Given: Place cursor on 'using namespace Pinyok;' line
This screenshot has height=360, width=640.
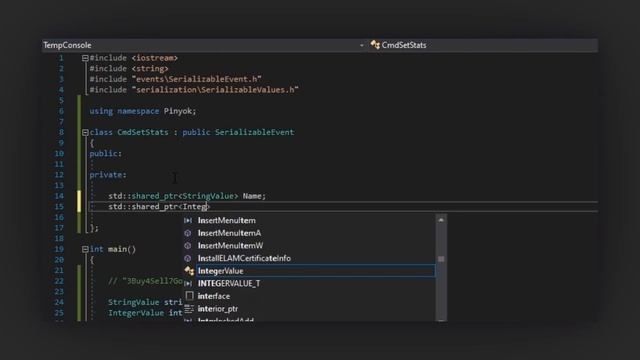Looking at the screenshot, I should point(143,111).
